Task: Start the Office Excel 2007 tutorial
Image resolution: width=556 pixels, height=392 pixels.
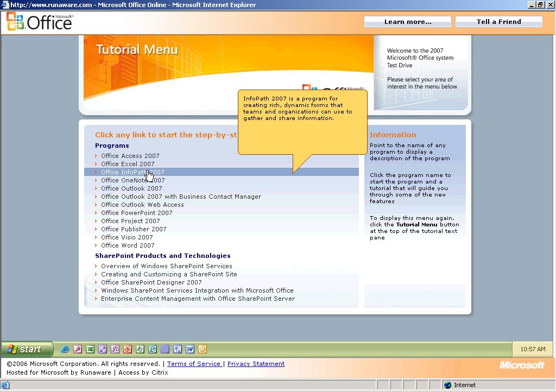Action: 128,164
